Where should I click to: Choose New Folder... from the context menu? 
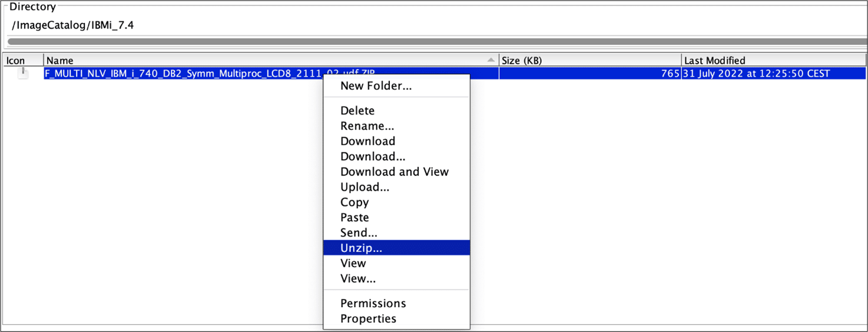pos(376,86)
